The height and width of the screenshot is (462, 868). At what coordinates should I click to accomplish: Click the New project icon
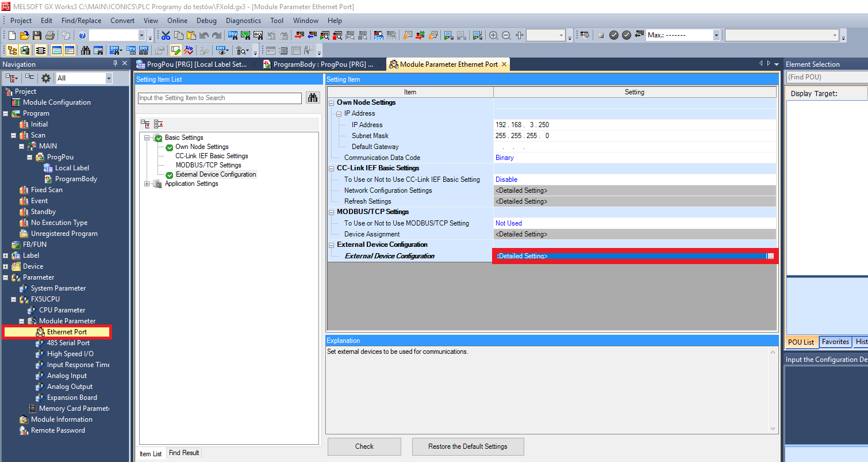(x=13, y=35)
